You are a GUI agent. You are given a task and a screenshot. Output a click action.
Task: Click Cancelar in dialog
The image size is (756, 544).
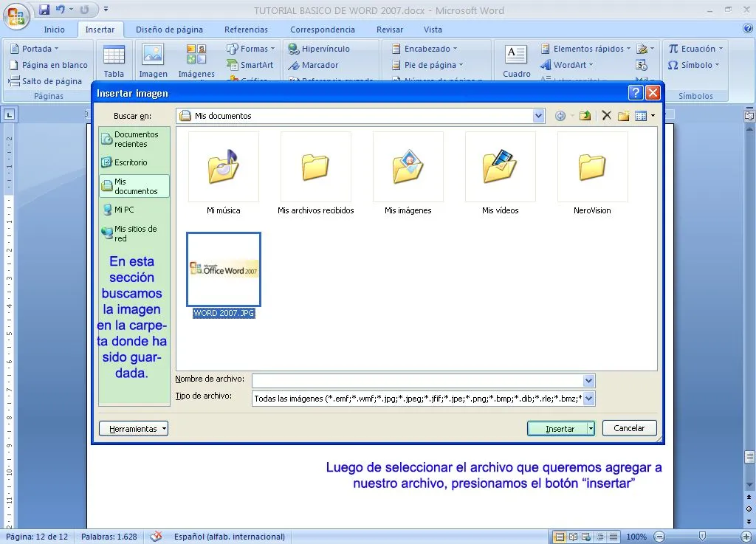[629, 428]
